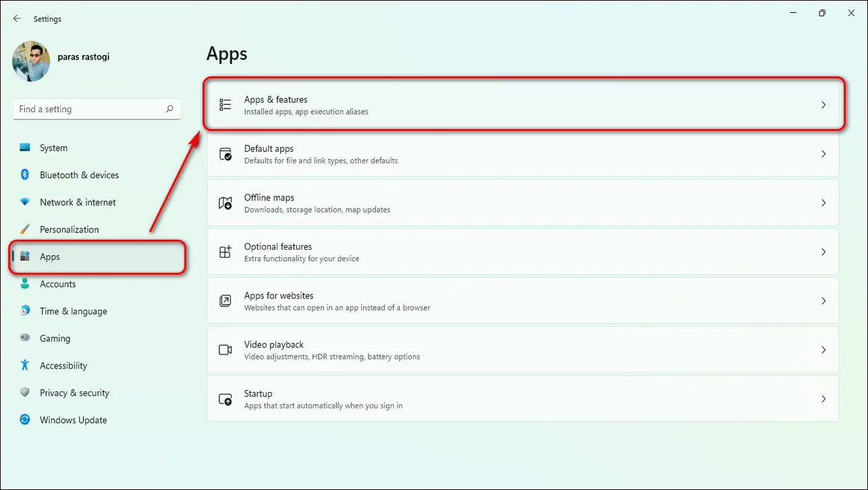Expand Default apps chevron
The width and height of the screenshot is (868, 490).
pos(823,154)
